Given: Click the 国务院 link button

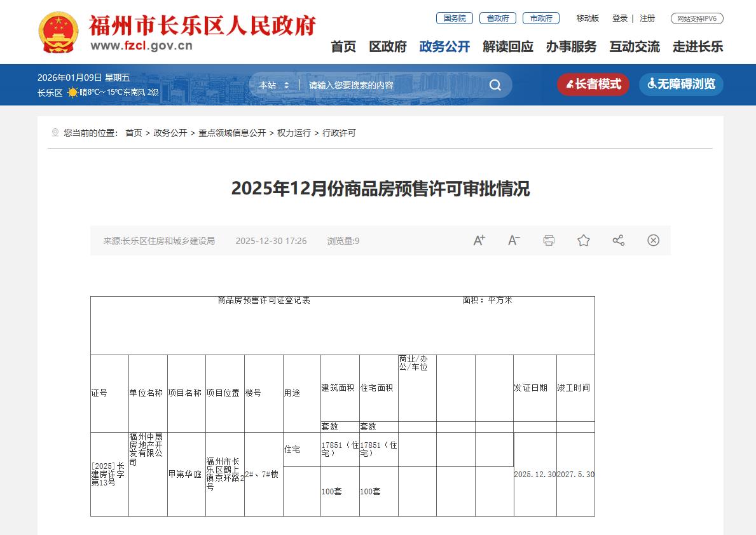Looking at the screenshot, I should pyautogui.click(x=454, y=18).
